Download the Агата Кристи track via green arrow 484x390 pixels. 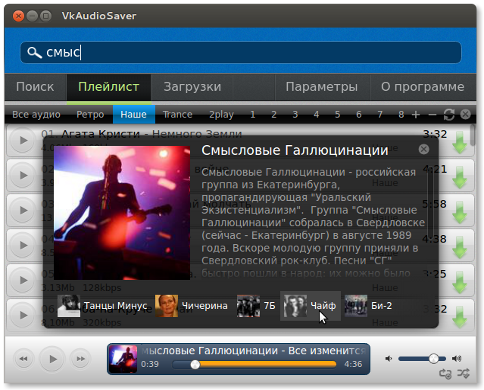point(460,142)
